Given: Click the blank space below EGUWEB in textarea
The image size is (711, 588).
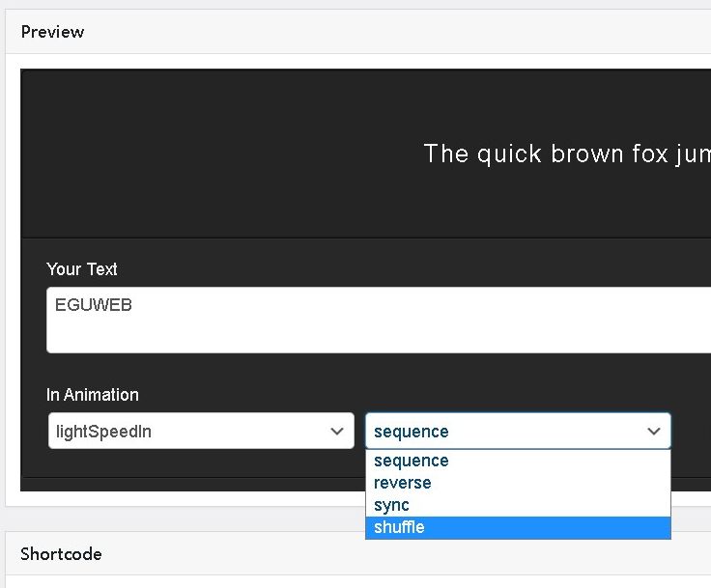Looking at the screenshot, I should [x=290, y=337].
